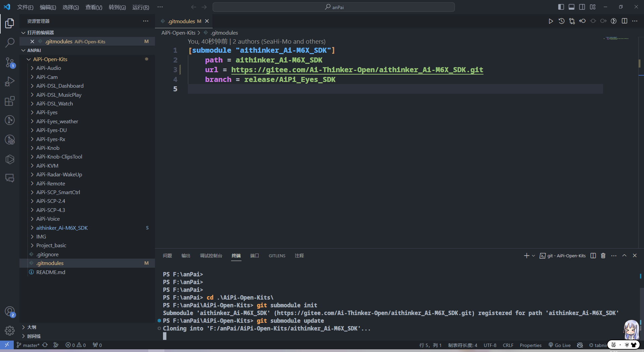The height and width of the screenshot is (352, 644).
Task: Click the Properties language mode
Action: [x=531, y=345]
